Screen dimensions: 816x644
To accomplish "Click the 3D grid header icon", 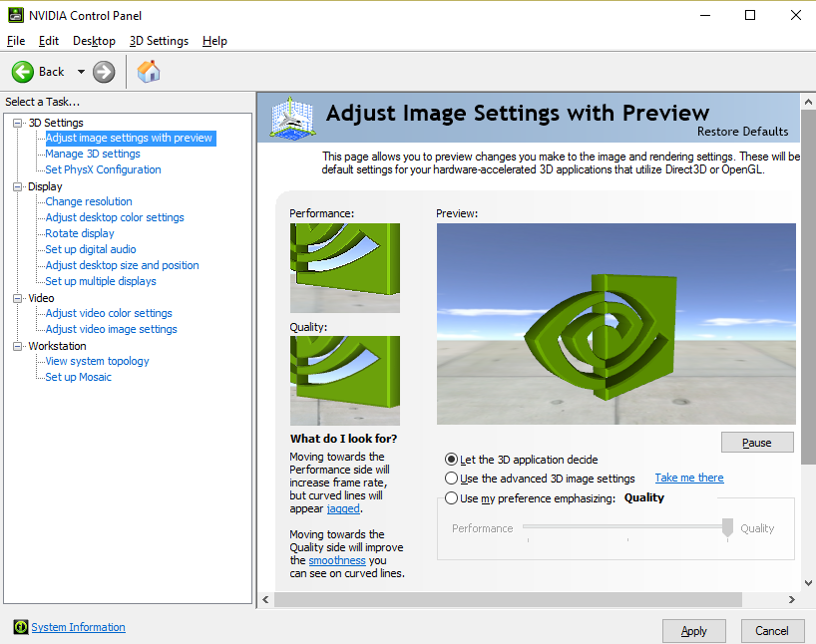I will 293,118.
